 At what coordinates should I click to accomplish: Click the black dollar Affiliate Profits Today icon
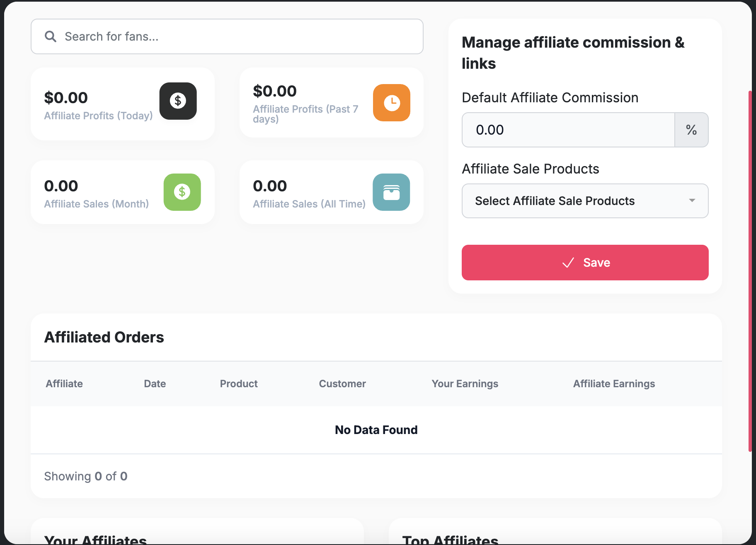178,101
